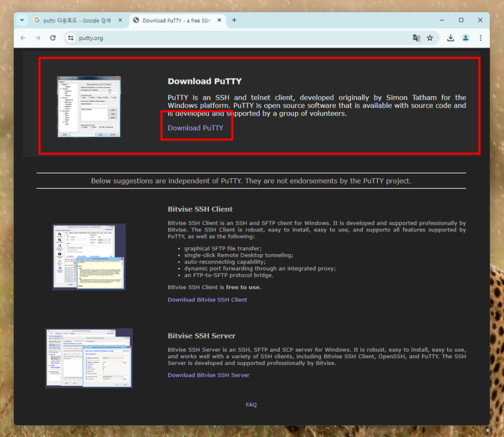Open the downloads icon in the toolbar
Viewport: 504px width, 437px height.
pos(450,38)
